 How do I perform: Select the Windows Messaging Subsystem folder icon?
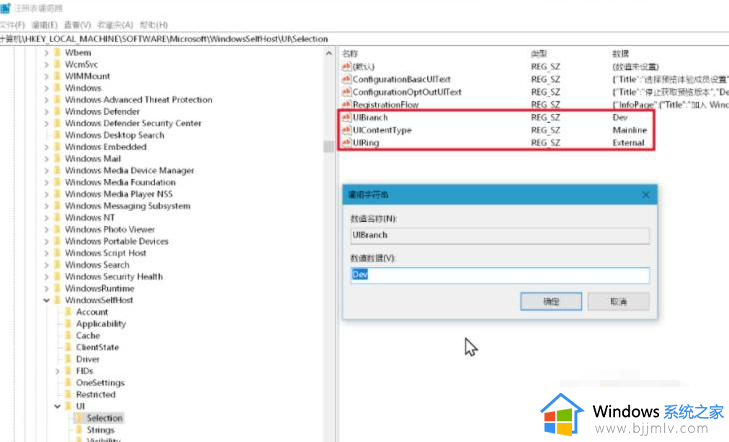coord(58,206)
